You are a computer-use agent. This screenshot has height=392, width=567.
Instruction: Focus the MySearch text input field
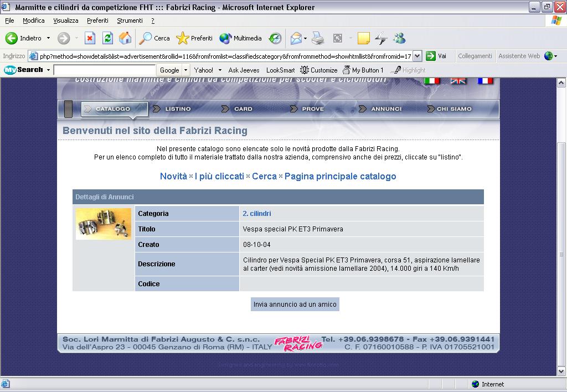[105, 70]
